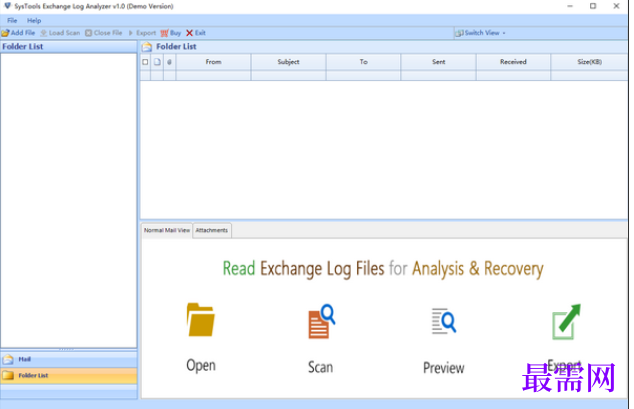
Task: Click the Preview label text
Action: pos(444,368)
